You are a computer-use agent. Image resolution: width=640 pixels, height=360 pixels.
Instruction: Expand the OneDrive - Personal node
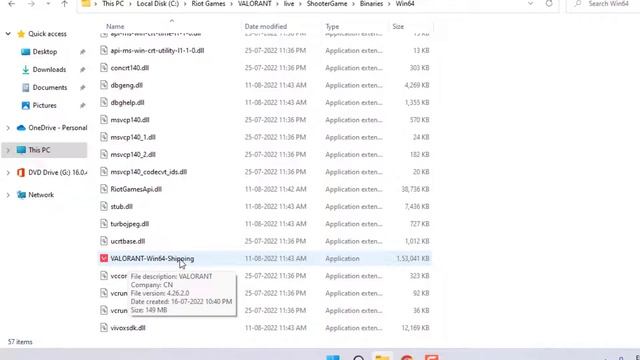[8, 128]
